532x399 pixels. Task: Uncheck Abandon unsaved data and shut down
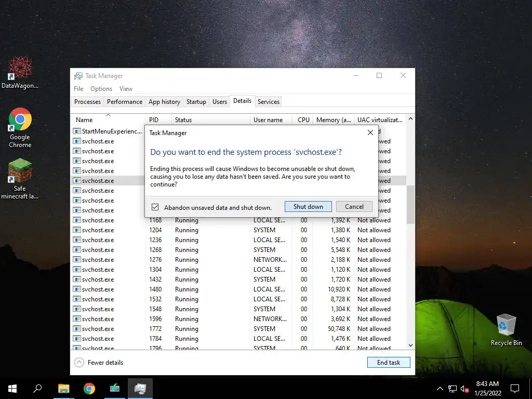pos(155,207)
